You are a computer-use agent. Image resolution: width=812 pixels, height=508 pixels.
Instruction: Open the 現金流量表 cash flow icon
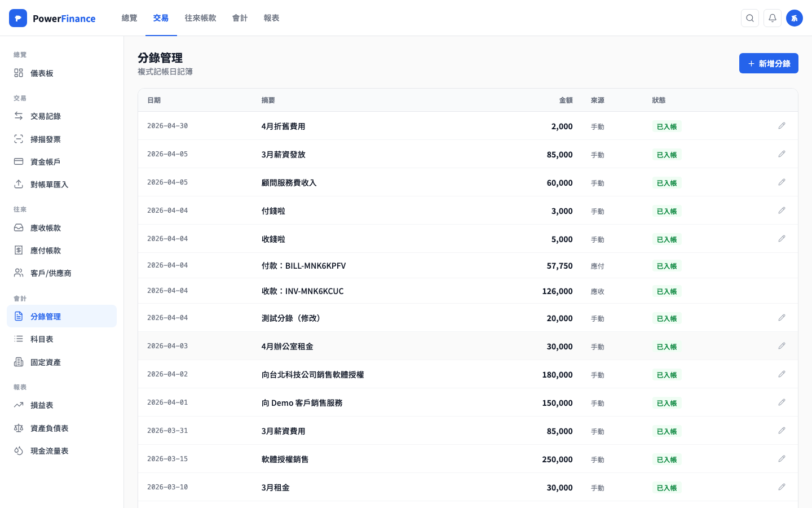click(18, 450)
